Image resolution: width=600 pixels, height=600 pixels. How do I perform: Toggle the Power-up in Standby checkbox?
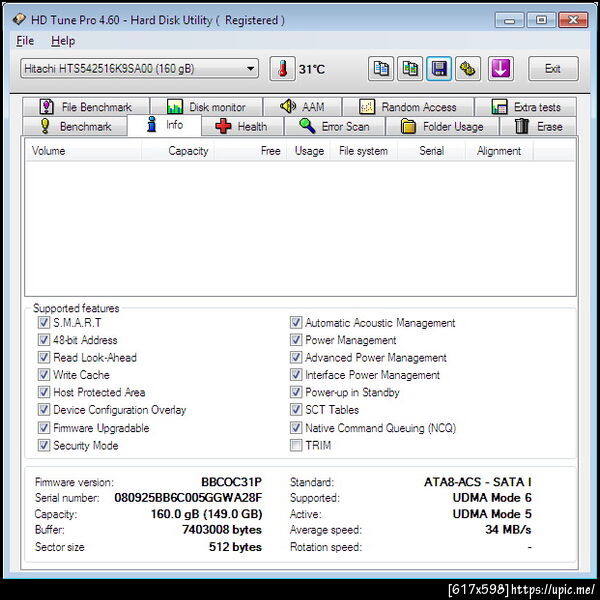point(296,392)
